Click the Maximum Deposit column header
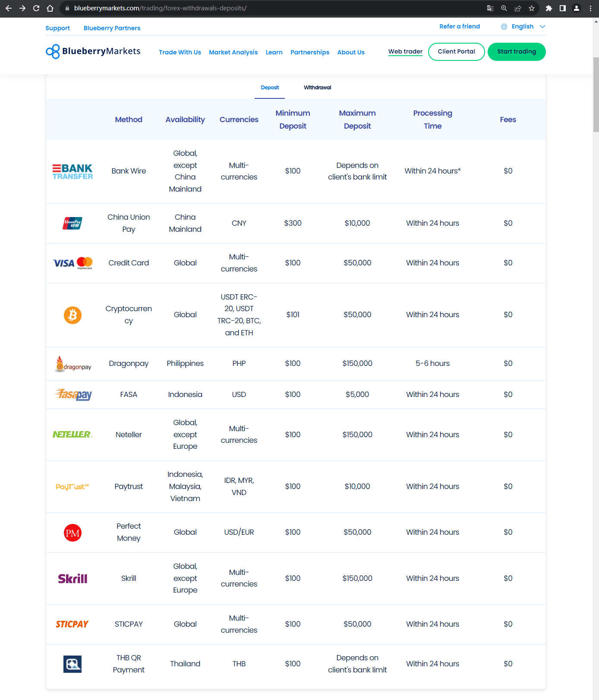This screenshot has width=599, height=700. tap(357, 120)
